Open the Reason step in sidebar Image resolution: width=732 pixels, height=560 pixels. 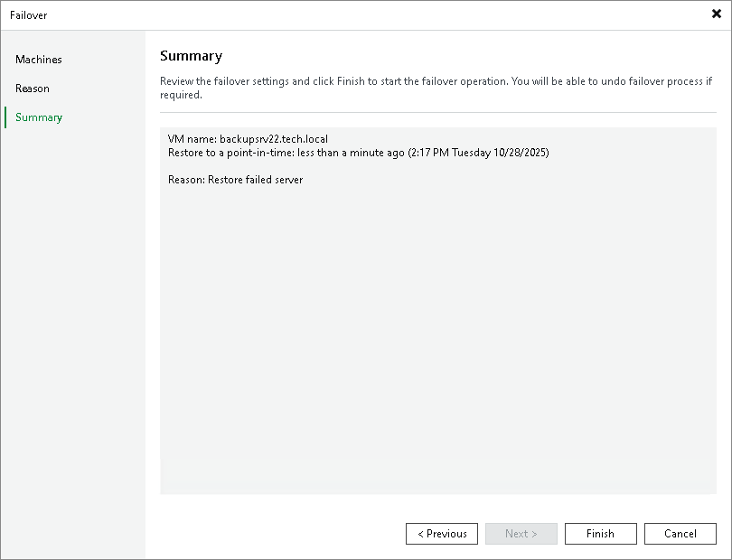pos(33,89)
